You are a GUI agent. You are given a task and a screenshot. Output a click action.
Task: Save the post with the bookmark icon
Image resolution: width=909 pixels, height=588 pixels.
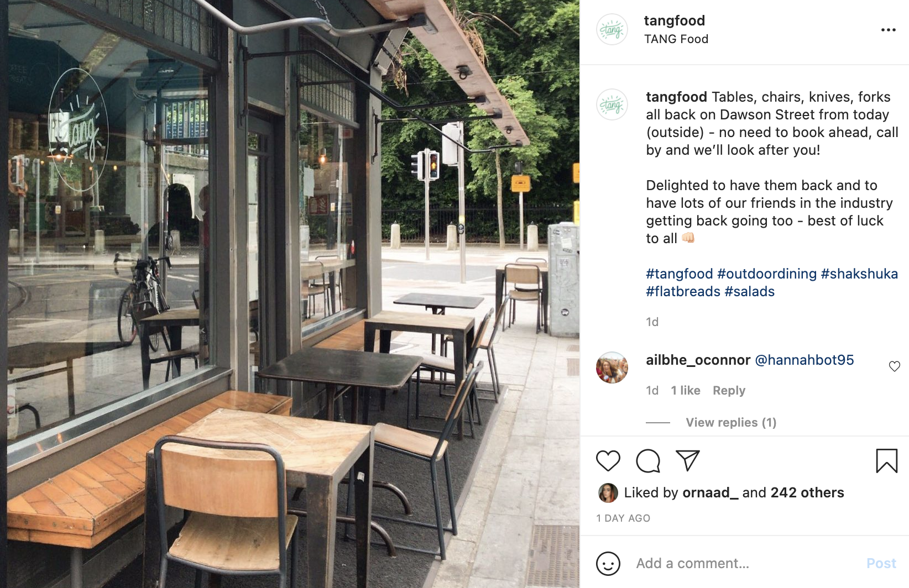pos(887,460)
